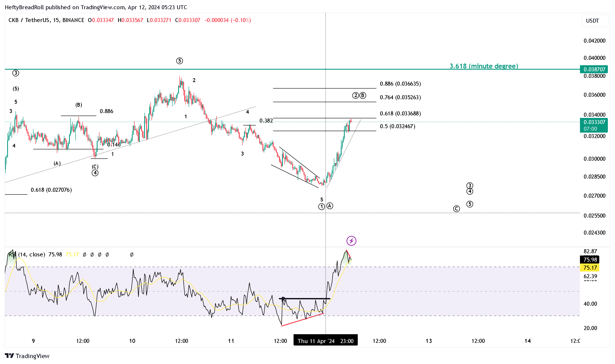
Task: Select the black RSI value tag 75.98
Action: [589, 260]
